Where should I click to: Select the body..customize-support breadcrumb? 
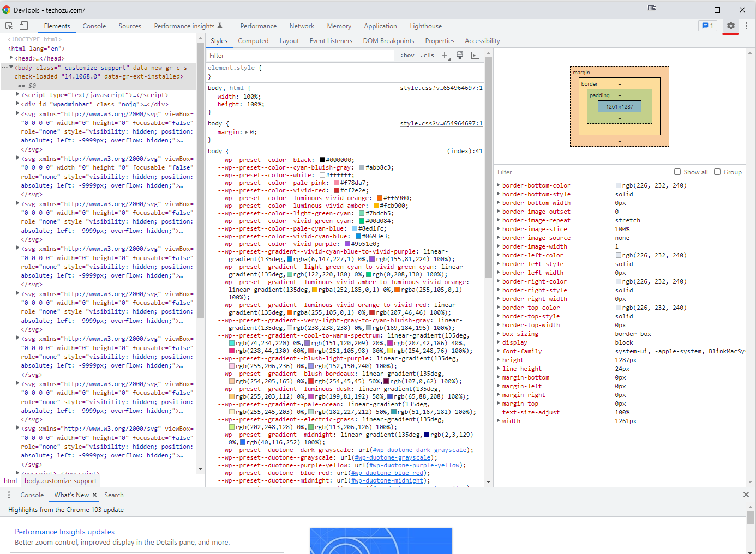pyautogui.click(x=60, y=480)
